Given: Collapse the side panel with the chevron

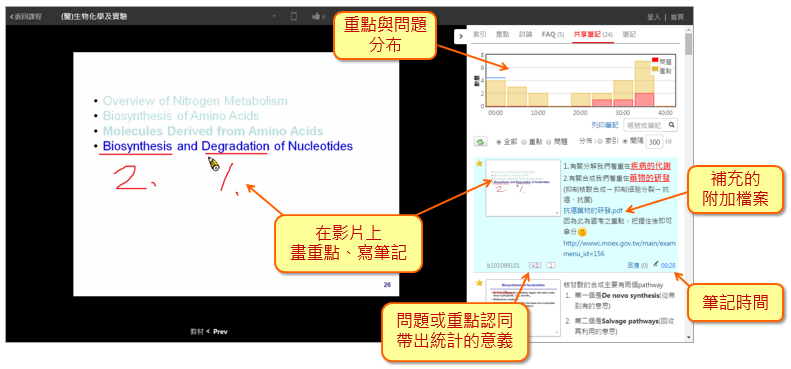Looking at the screenshot, I should coord(461,36).
